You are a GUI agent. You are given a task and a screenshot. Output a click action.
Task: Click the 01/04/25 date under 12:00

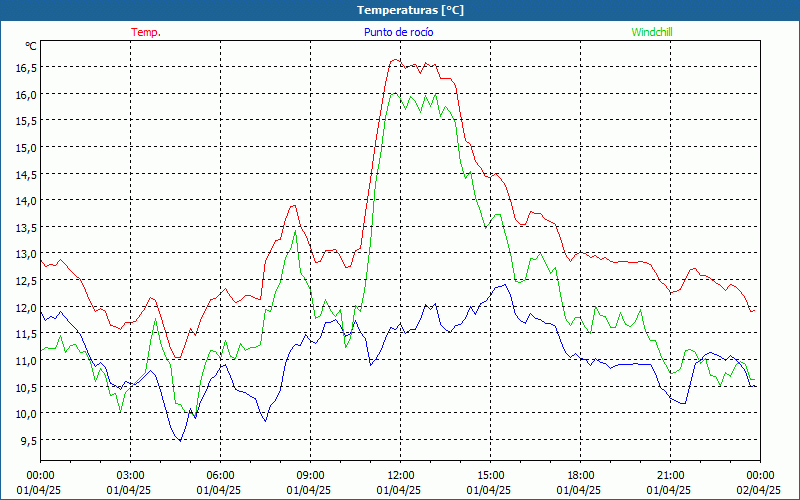pos(401,490)
